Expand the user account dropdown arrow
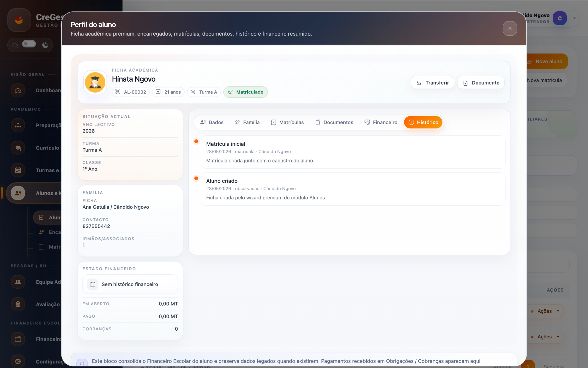Image resolution: width=588 pixels, height=368 pixels. [x=574, y=18]
